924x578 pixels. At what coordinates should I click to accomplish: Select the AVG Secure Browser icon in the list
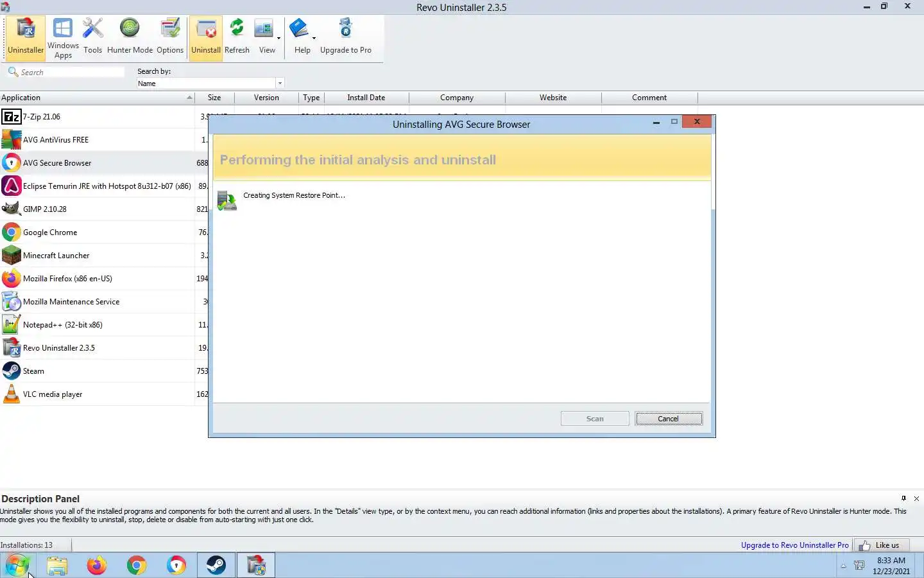11,163
